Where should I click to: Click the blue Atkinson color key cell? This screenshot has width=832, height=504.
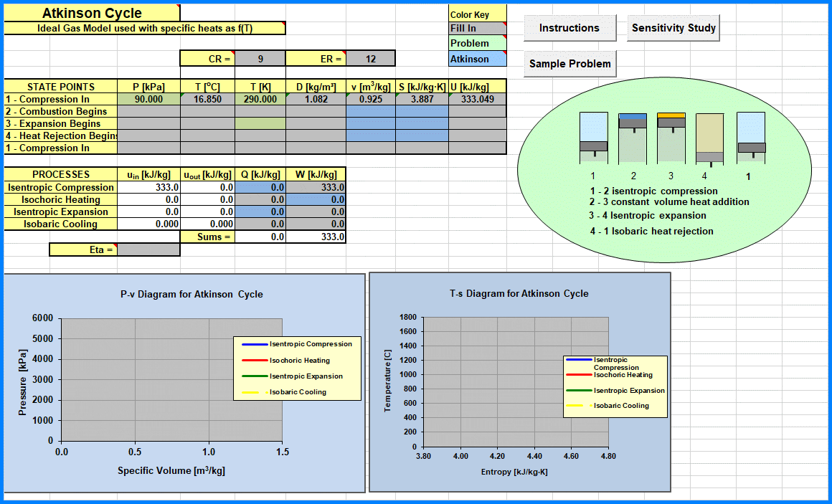[x=477, y=59]
